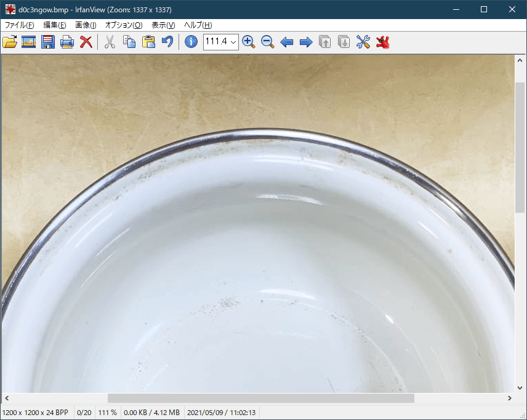Click the vertical scrollbar up arrow
The image size is (527, 420).
(x=520, y=60)
